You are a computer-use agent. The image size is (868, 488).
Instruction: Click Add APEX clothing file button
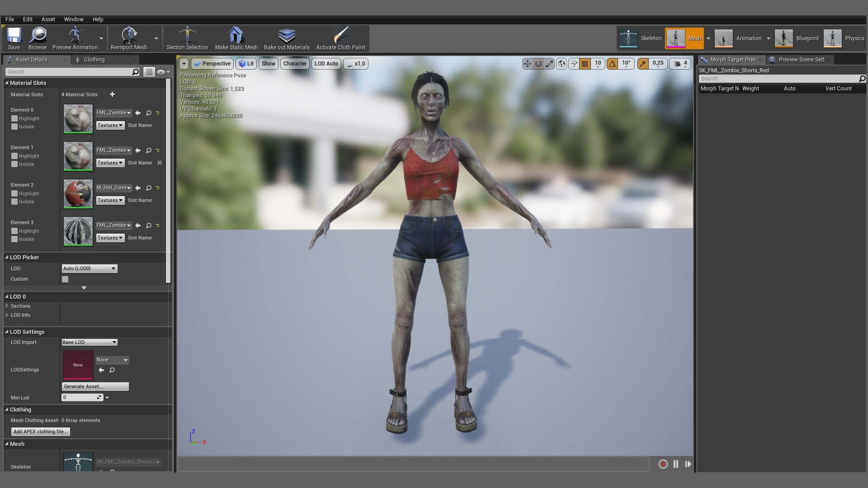tap(41, 432)
